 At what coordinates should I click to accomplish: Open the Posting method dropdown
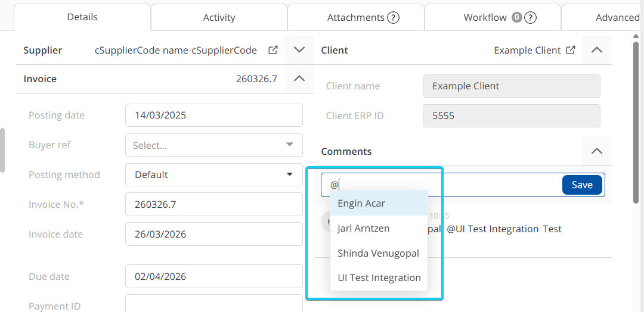213,175
